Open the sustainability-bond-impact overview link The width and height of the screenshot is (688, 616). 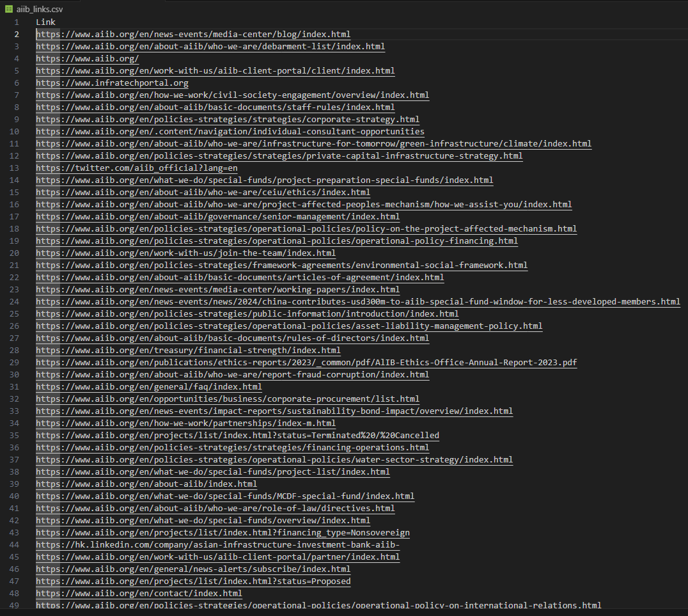(274, 411)
